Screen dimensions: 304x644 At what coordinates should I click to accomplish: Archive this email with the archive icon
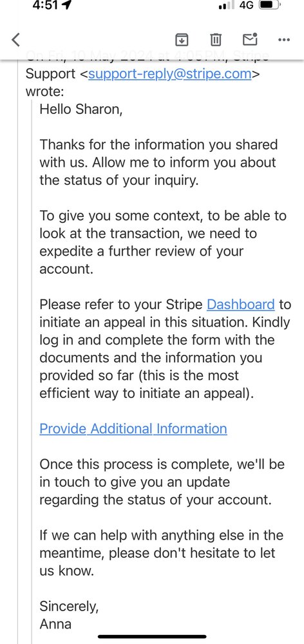[x=182, y=39]
